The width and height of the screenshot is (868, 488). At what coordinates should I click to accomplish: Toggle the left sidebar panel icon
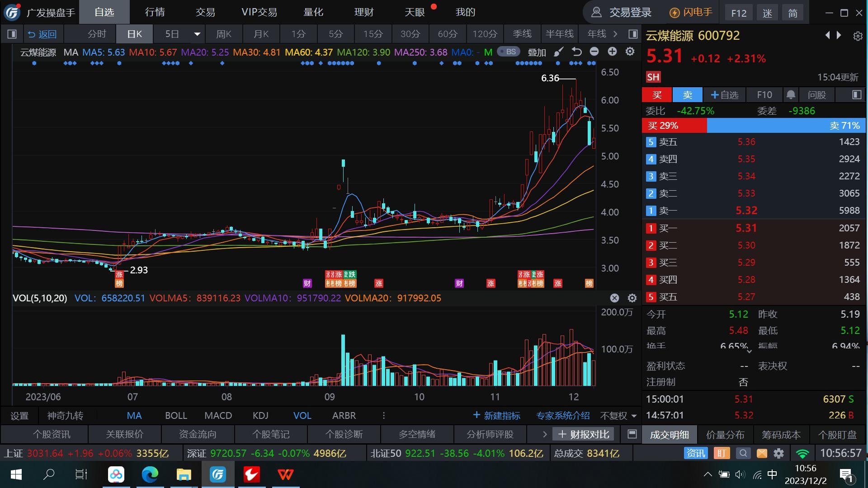(12, 34)
